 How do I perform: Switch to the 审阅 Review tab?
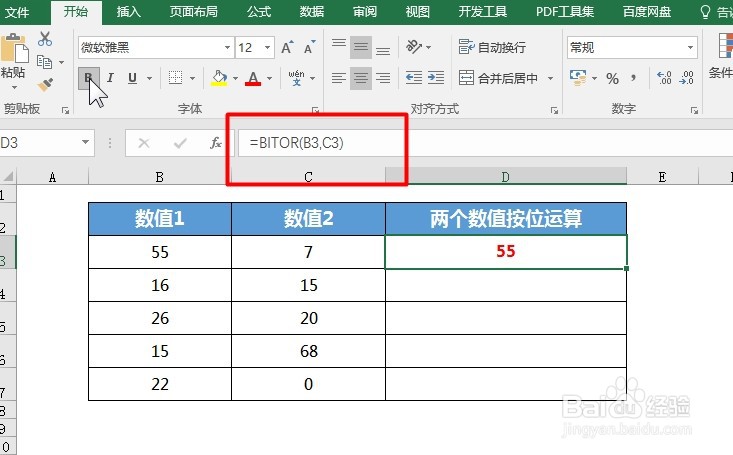[365, 12]
